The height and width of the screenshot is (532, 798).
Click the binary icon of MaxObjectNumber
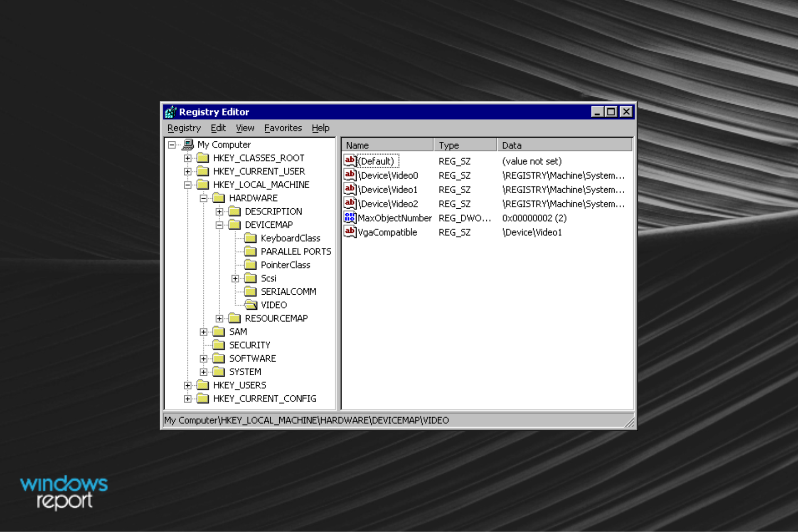(350, 217)
